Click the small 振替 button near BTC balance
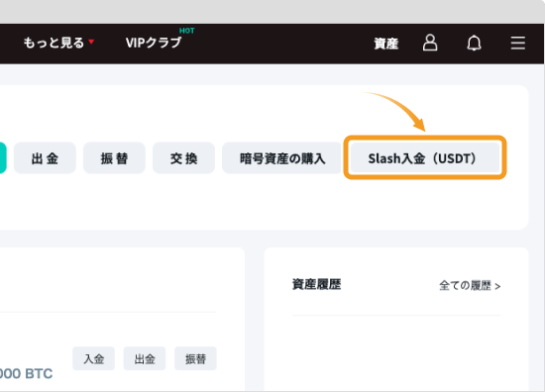Image resolution: width=545 pixels, height=392 pixels. coord(195,358)
